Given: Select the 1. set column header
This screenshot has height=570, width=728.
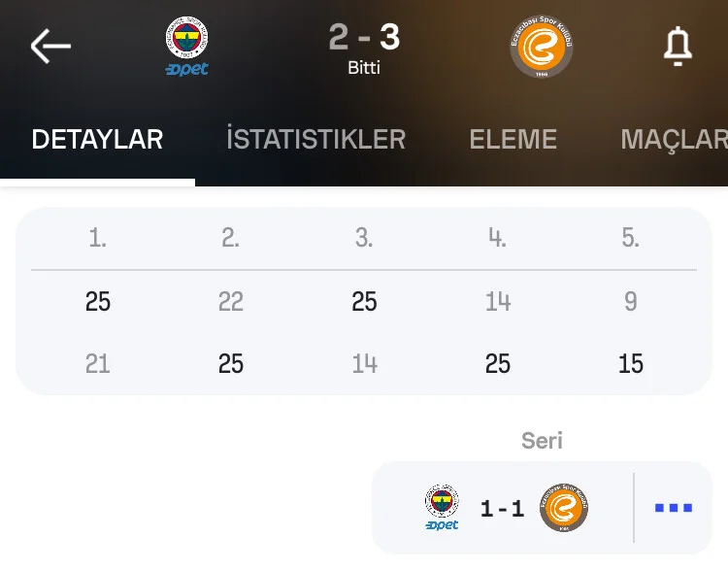Looking at the screenshot, I should (98, 238).
